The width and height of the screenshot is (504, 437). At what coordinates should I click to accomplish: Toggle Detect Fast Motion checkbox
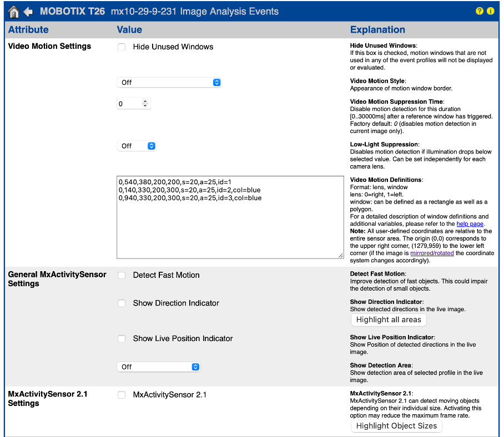[x=122, y=275]
